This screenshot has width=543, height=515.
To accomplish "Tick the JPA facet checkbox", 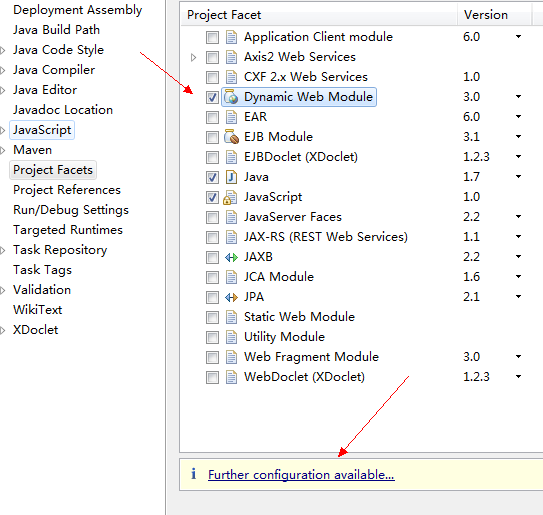I will click(x=212, y=298).
